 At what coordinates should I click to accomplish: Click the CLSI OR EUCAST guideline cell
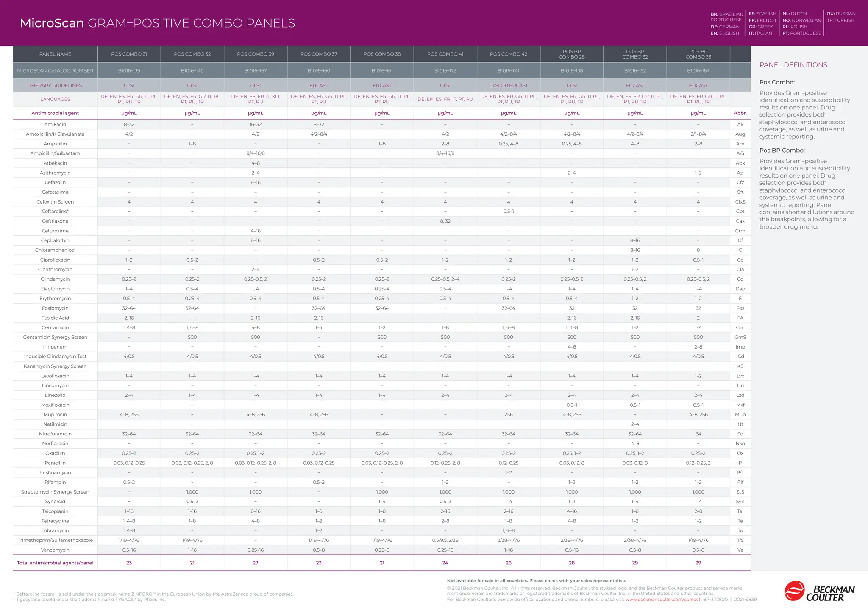click(508, 85)
